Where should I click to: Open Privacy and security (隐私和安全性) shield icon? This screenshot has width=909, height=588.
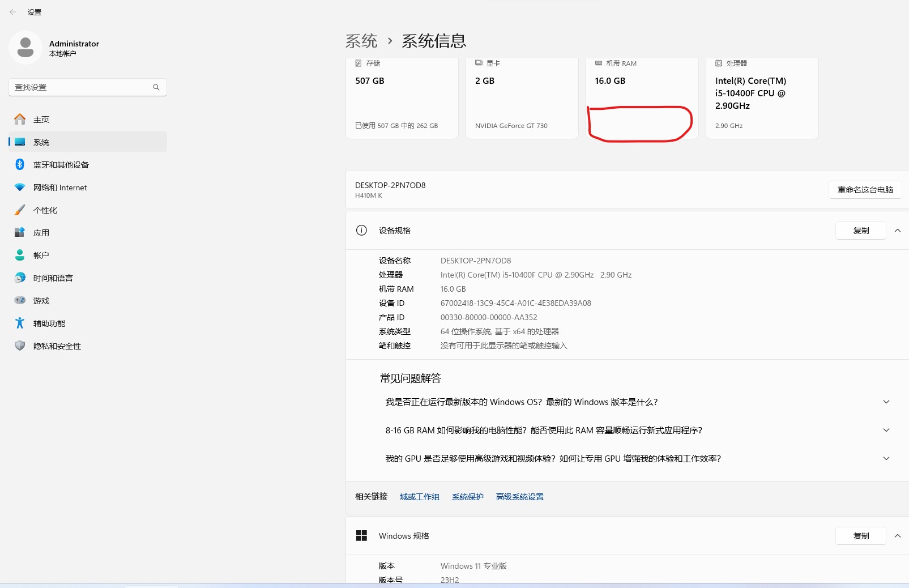point(20,346)
